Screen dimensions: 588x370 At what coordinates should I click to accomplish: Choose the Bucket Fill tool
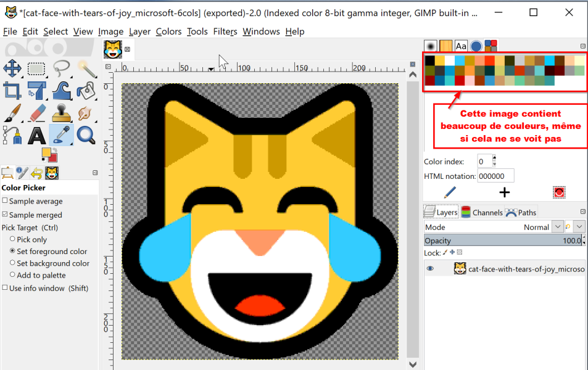click(86, 91)
